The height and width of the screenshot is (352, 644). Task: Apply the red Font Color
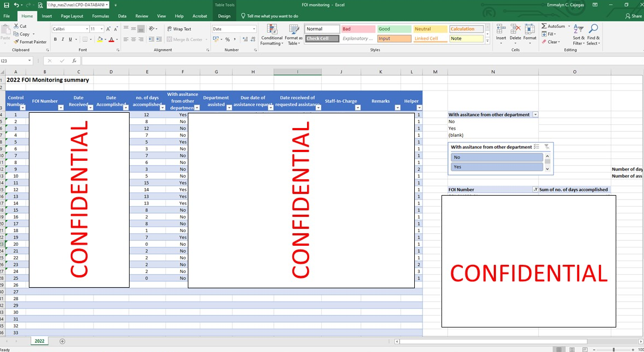[111, 39]
